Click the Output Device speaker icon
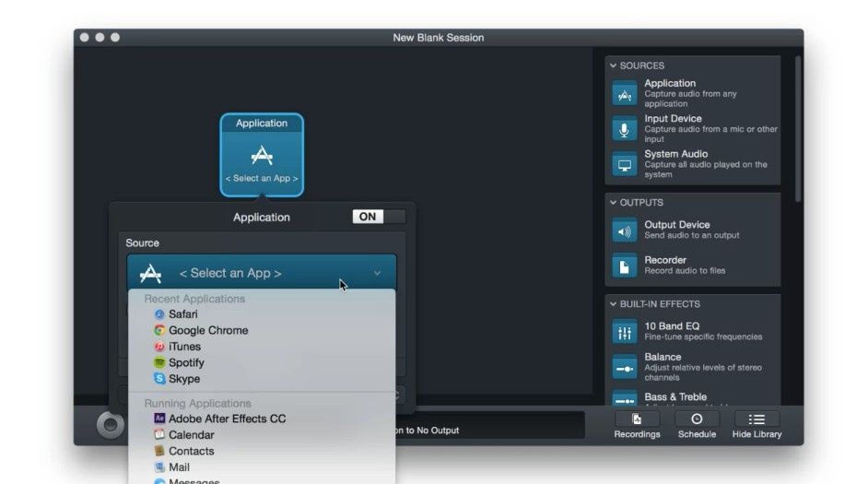868x484 pixels. pyautogui.click(x=625, y=230)
